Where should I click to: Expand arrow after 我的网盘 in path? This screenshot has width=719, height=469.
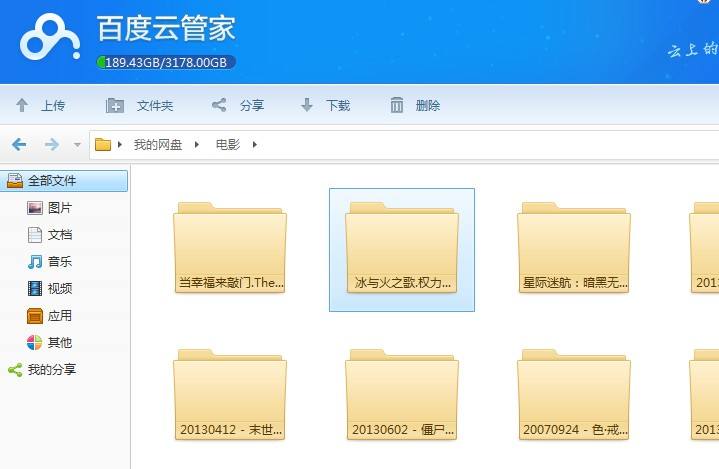[198, 145]
